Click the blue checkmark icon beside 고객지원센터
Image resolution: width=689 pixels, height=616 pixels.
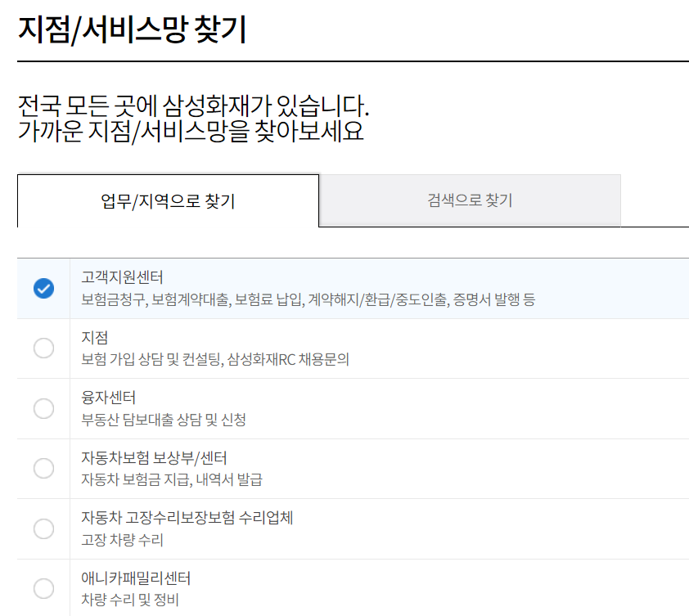(x=43, y=289)
